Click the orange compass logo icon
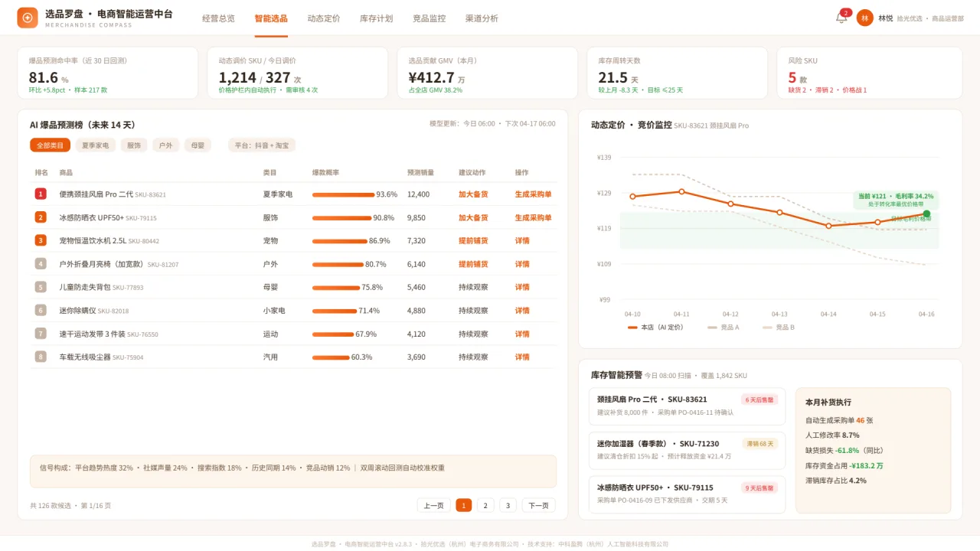 click(x=28, y=18)
